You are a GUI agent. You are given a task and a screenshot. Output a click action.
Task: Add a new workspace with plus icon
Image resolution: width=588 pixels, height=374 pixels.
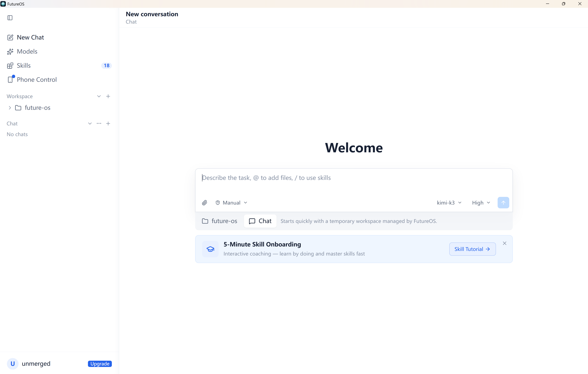108,96
